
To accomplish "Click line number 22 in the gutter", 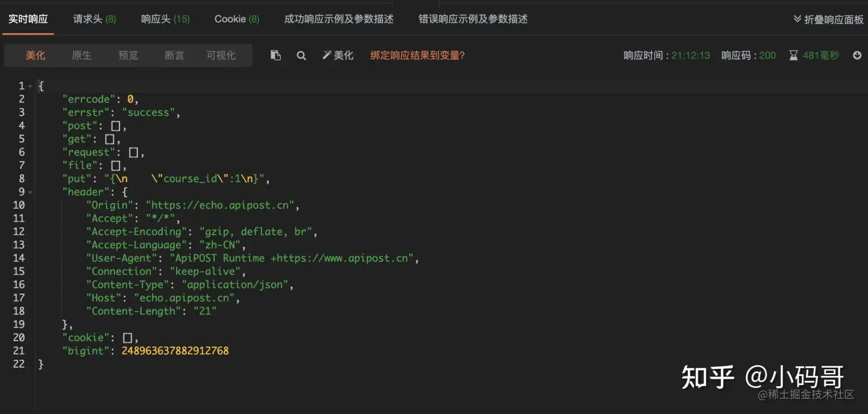I will click(x=19, y=365).
